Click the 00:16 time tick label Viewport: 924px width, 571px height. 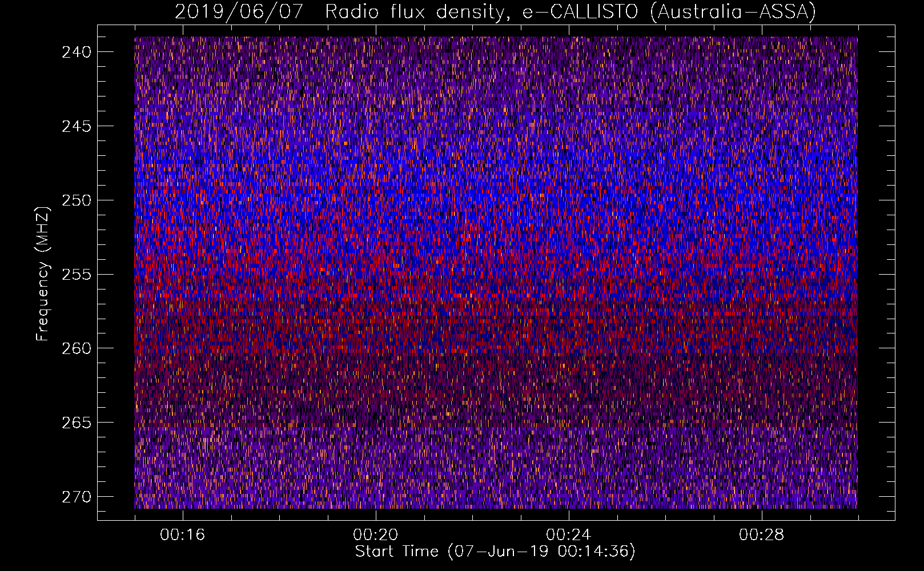pos(183,535)
